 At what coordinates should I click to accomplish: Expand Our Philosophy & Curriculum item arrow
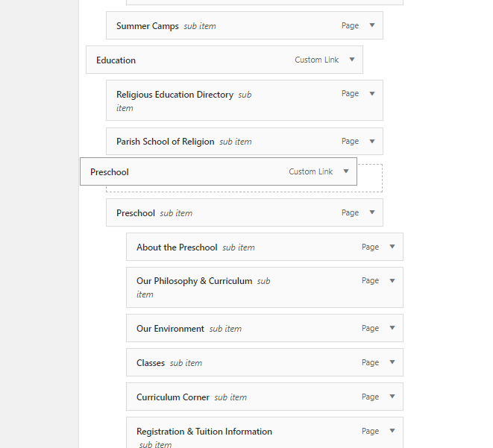tap(392, 281)
